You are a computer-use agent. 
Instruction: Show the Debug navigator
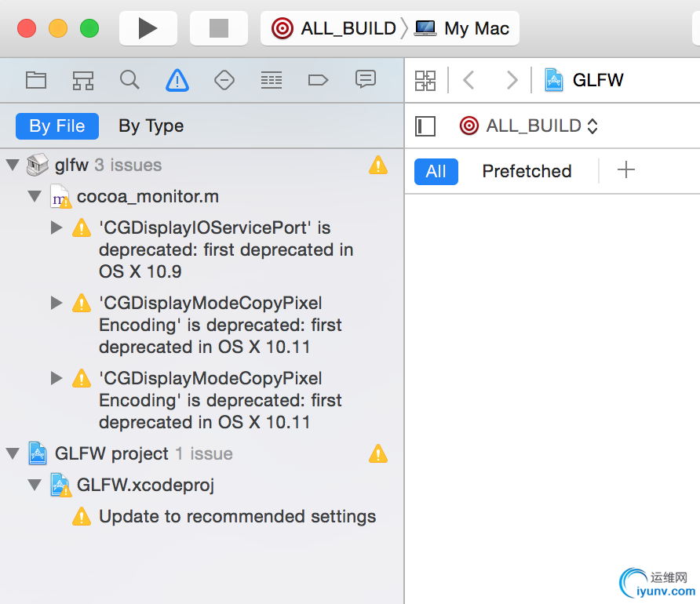(272, 79)
